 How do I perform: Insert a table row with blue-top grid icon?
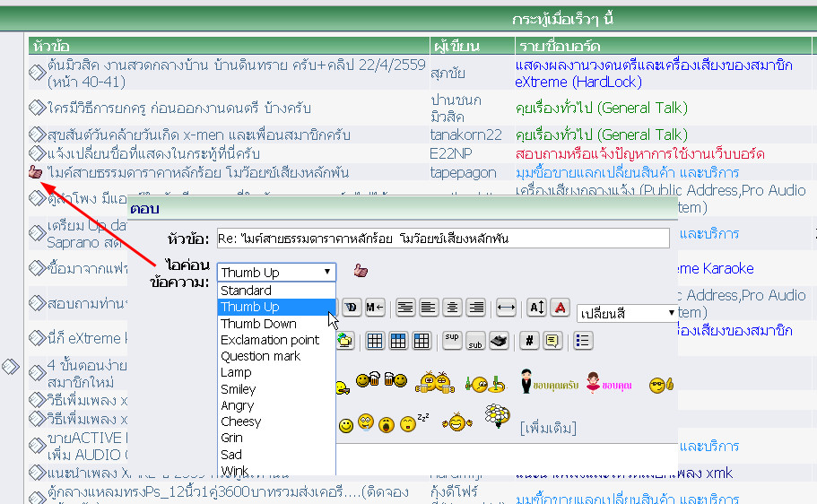click(398, 341)
